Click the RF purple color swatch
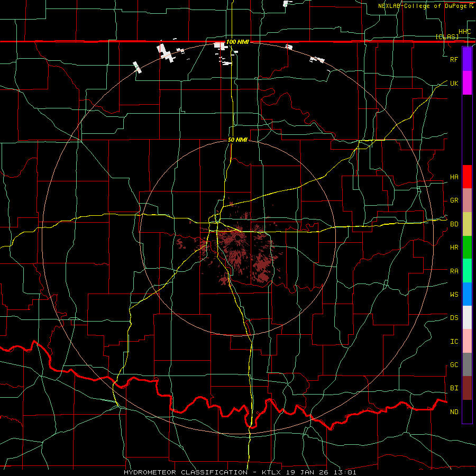476x476 pixels. [467, 59]
